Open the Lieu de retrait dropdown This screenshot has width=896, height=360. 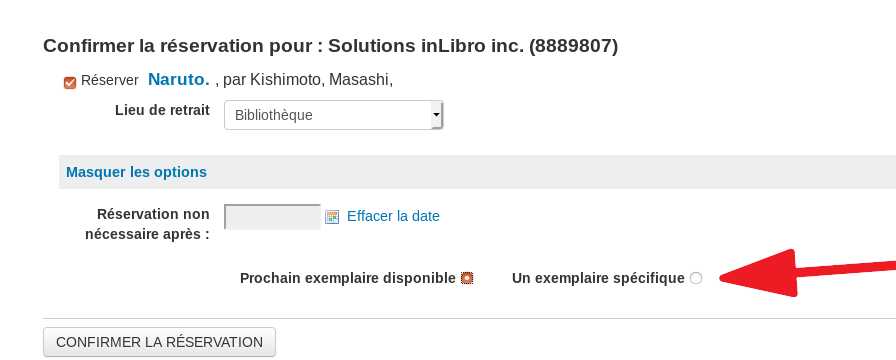pyautogui.click(x=333, y=115)
